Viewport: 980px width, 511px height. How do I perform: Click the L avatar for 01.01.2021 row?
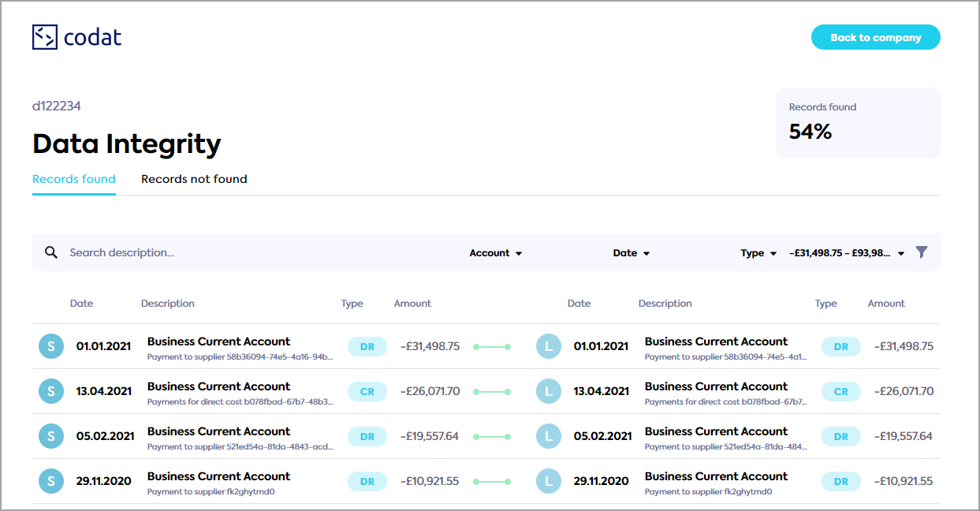(549, 346)
